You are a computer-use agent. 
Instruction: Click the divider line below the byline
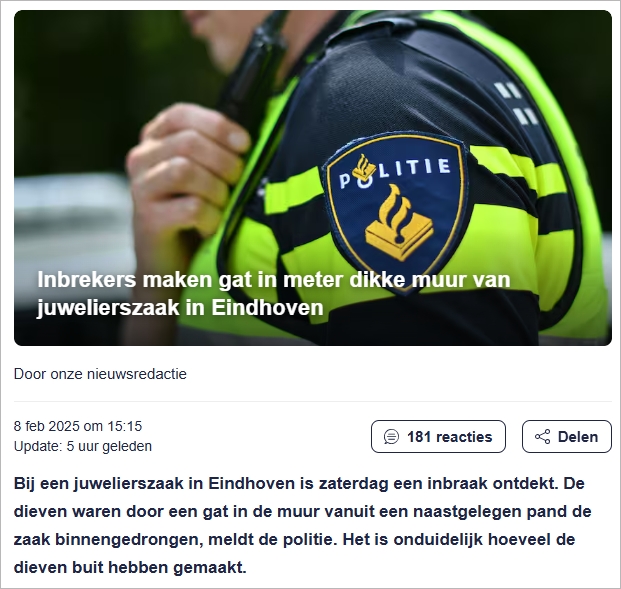coord(313,402)
